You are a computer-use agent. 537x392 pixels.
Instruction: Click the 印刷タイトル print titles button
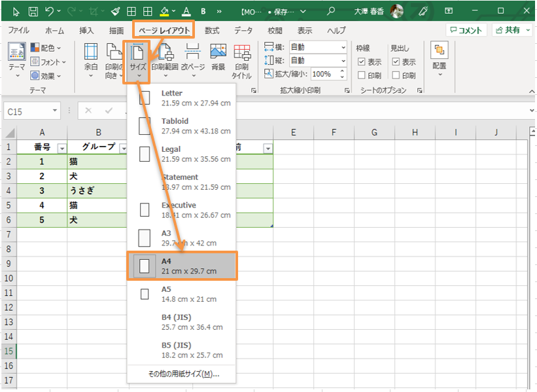click(242, 61)
